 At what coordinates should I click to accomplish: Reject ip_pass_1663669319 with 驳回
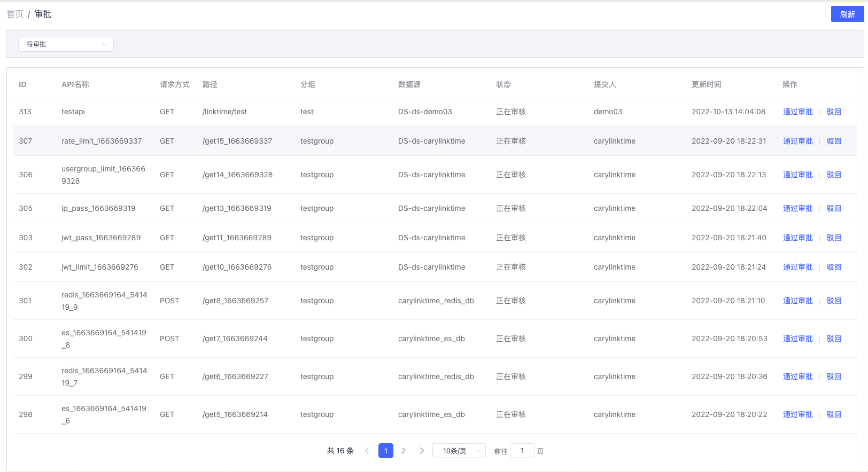point(834,208)
